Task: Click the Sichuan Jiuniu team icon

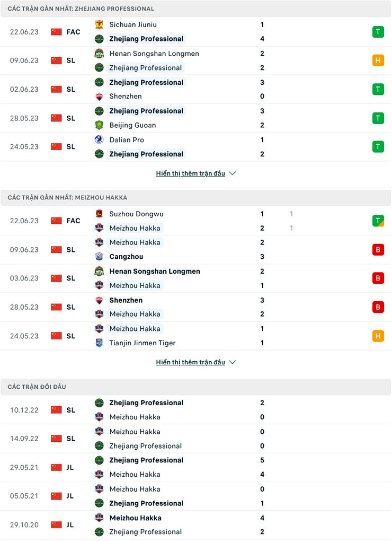Action: [x=99, y=24]
